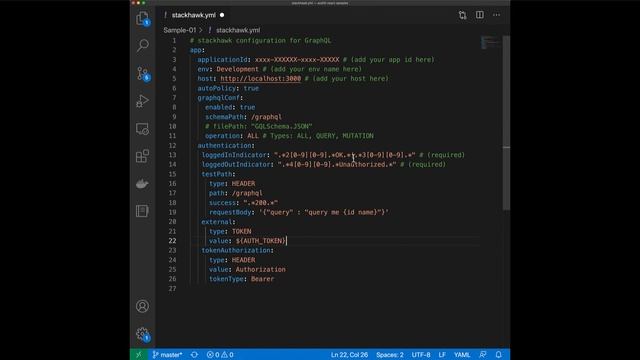640x360 pixels.
Task: Click tokenType: Bearer line
Action: point(241,279)
